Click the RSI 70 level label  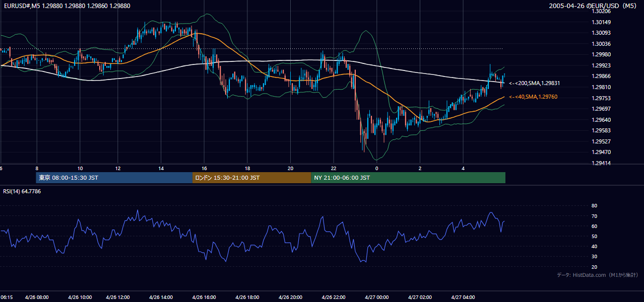coord(594,216)
